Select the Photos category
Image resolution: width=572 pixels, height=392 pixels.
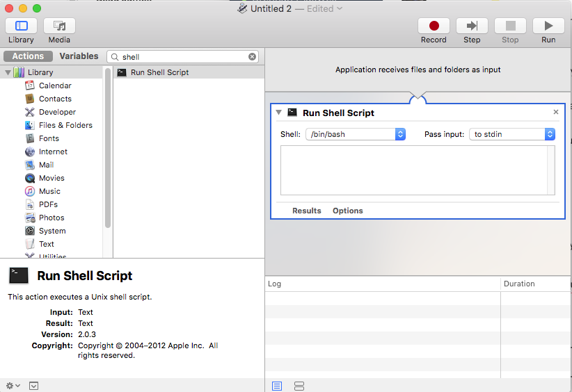[x=51, y=218]
